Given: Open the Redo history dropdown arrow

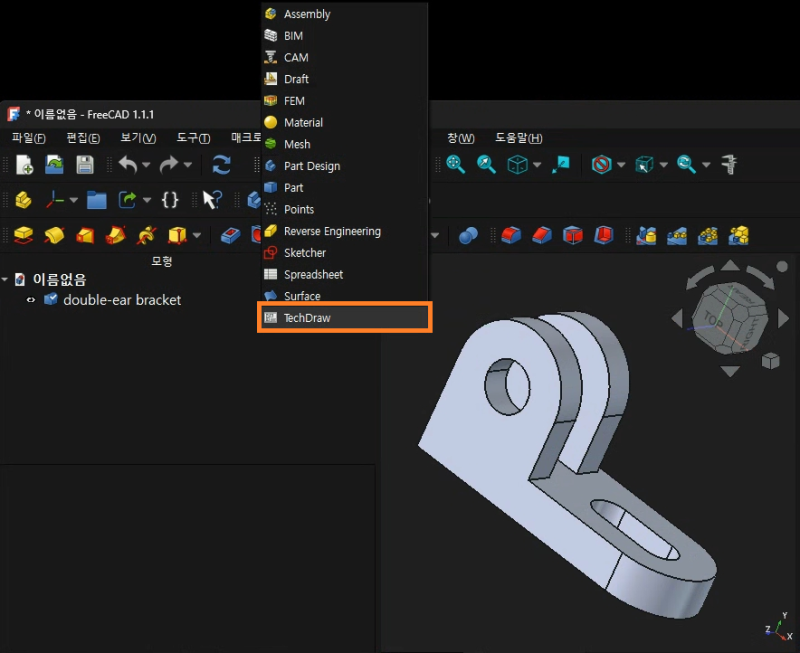Looking at the screenshot, I should coord(188,165).
